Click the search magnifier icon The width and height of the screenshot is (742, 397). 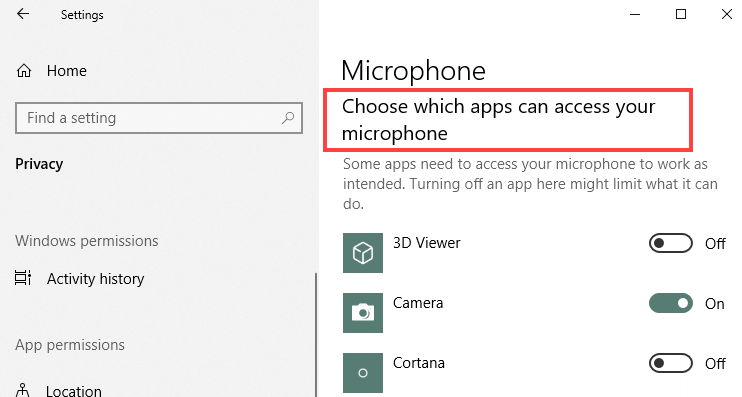click(x=288, y=118)
